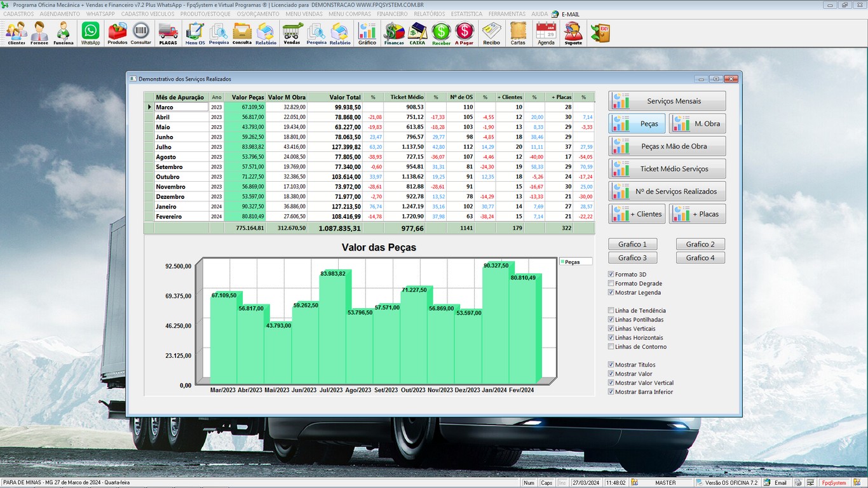This screenshot has width=868, height=488.
Task: Click the Fornece suppliers icon
Action: (x=39, y=33)
